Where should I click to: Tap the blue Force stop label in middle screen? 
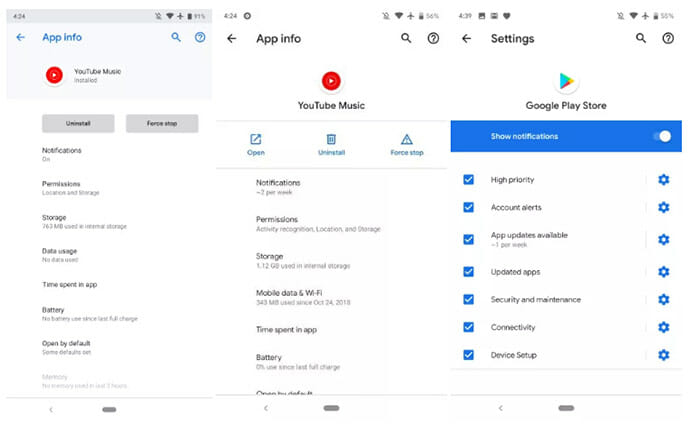point(407,153)
